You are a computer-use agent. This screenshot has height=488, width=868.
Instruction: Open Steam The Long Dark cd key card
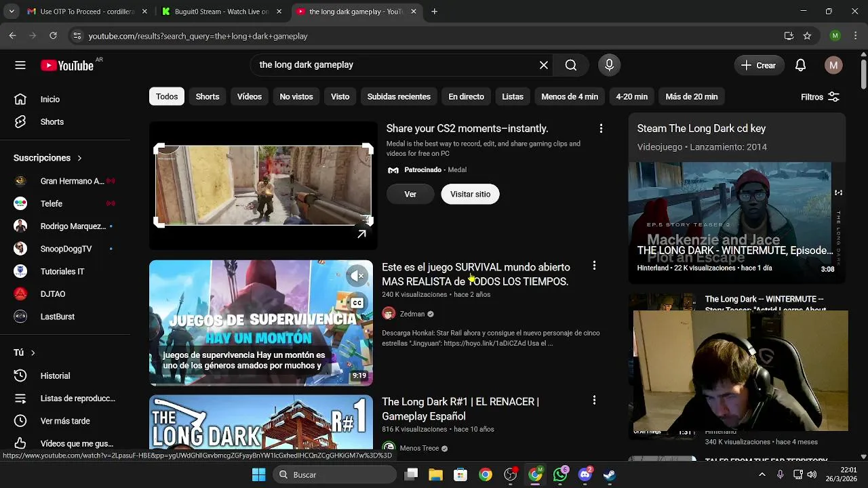[x=701, y=129]
